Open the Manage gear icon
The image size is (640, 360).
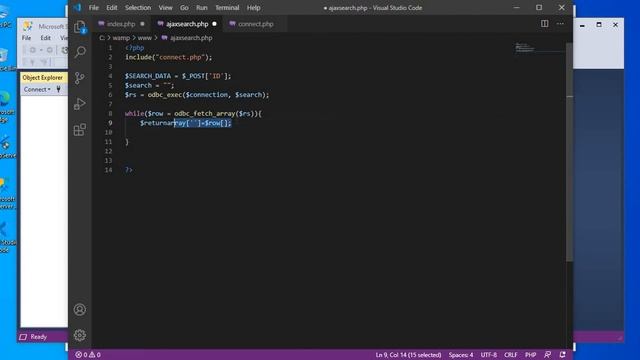[80, 335]
